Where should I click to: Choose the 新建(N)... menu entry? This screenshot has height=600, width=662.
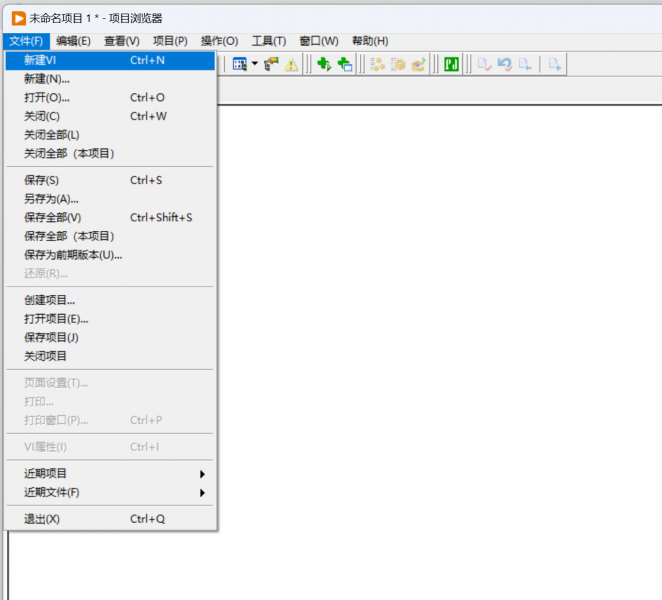coord(110,79)
